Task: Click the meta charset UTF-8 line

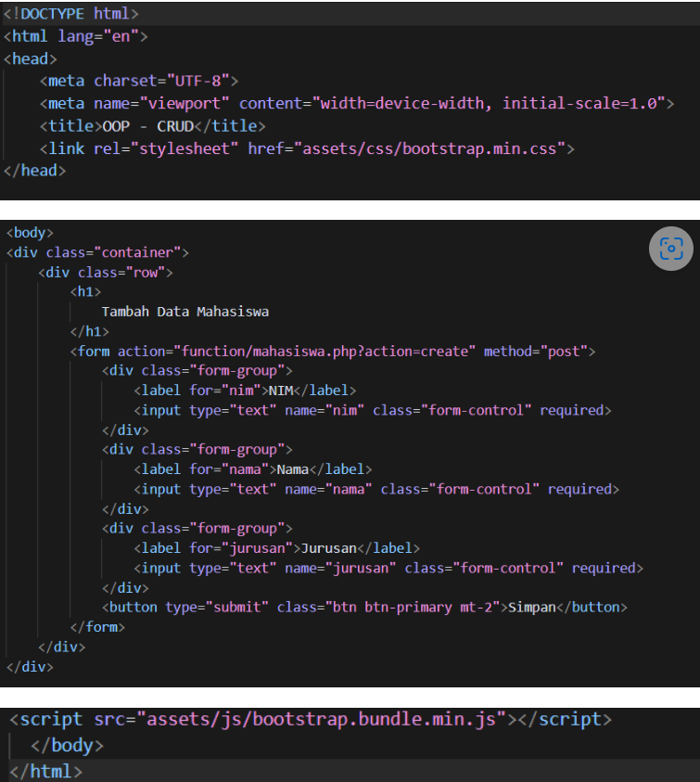Action: (139, 81)
